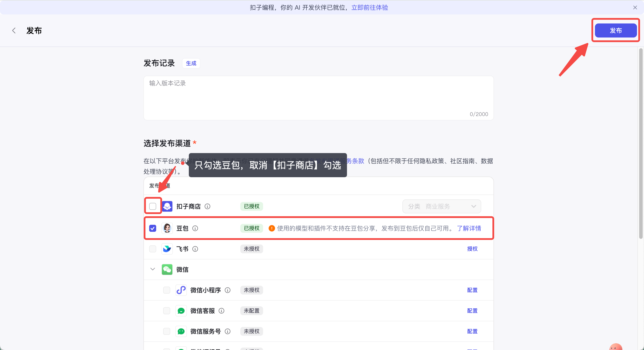This screenshot has width=644, height=350.
Task: Open the 分类 商业服务 dropdown
Action: point(442,206)
